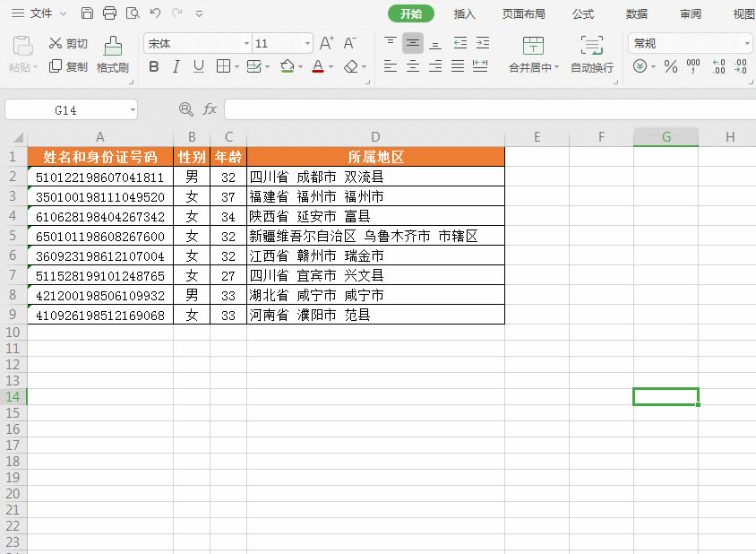Toggle Bold formatting
This screenshot has width=756, height=554.
(x=154, y=66)
